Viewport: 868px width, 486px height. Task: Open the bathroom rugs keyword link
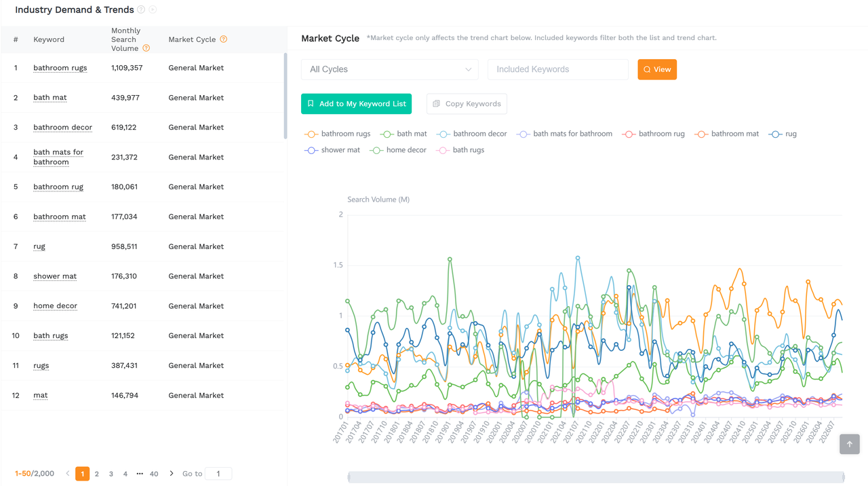(x=60, y=68)
